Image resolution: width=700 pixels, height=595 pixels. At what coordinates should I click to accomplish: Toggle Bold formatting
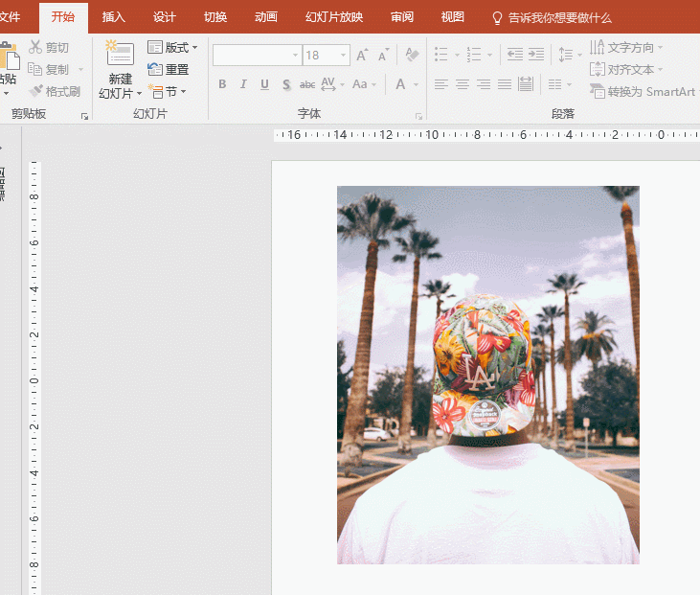pyautogui.click(x=222, y=84)
